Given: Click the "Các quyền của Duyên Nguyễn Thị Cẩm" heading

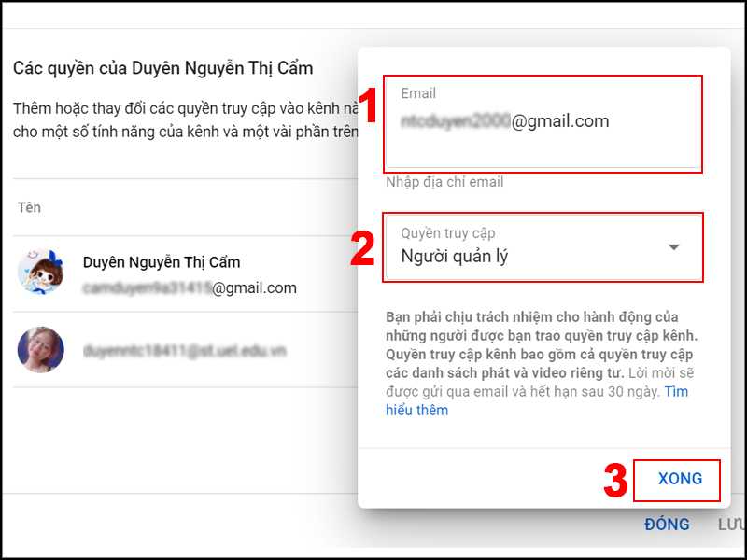Looking at the screenshot, I should click(162, 68).
